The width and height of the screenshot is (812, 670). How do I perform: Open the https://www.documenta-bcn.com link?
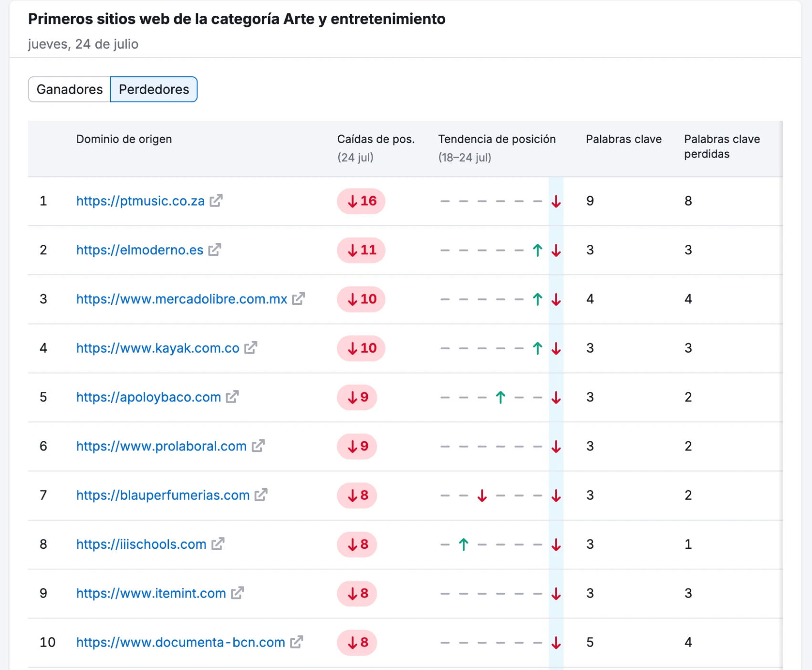pos(180,642)
